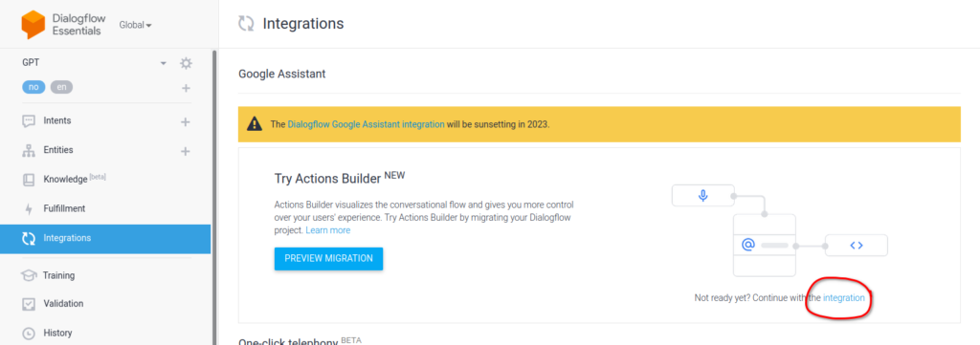Click the code brackets icon in diagram

[x=857, y=246]
